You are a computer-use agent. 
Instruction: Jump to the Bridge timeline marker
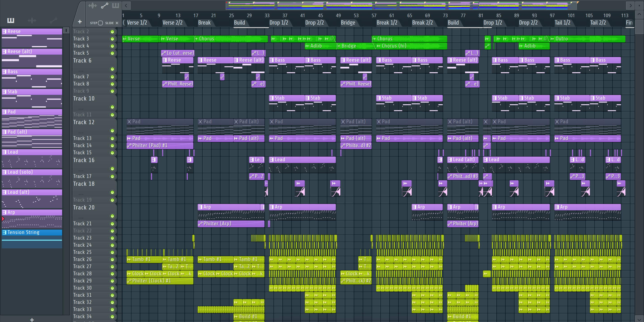(x=348, y=23)
